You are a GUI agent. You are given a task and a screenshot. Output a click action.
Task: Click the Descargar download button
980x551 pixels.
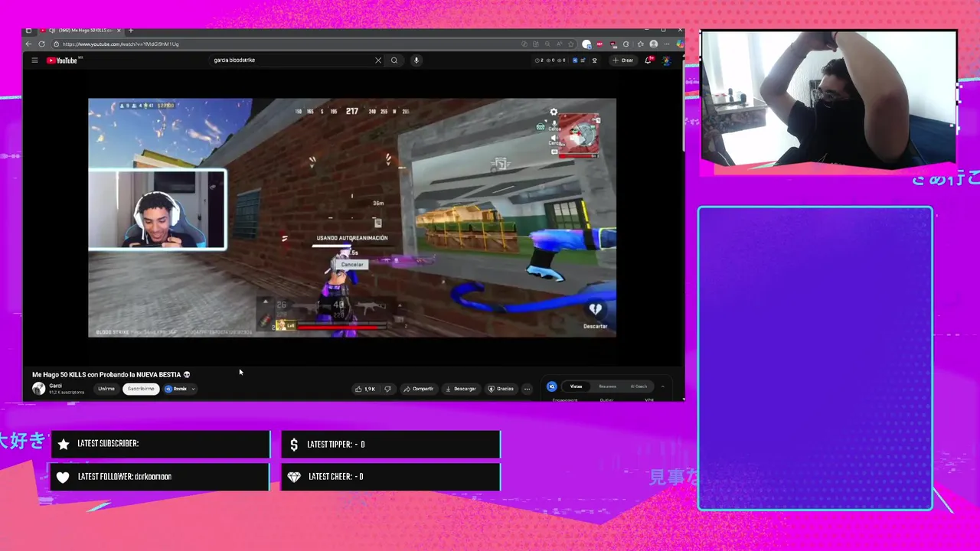point(461,389)
